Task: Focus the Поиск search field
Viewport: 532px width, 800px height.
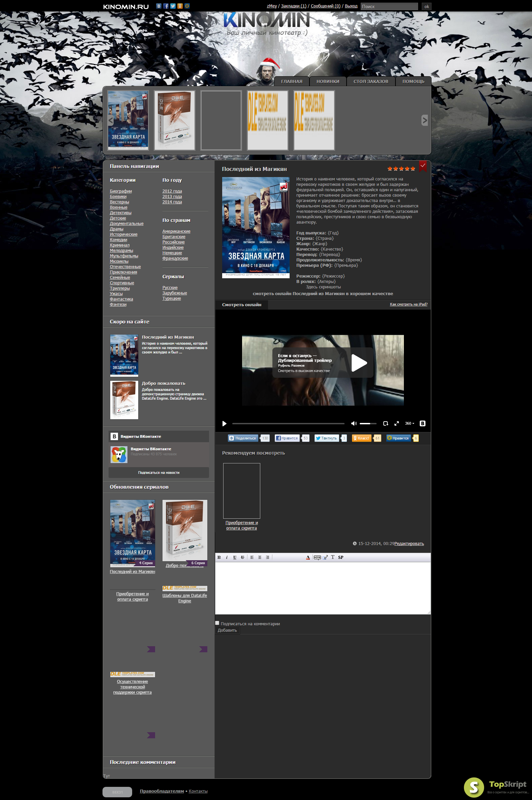Action: [x=389, y=6]
